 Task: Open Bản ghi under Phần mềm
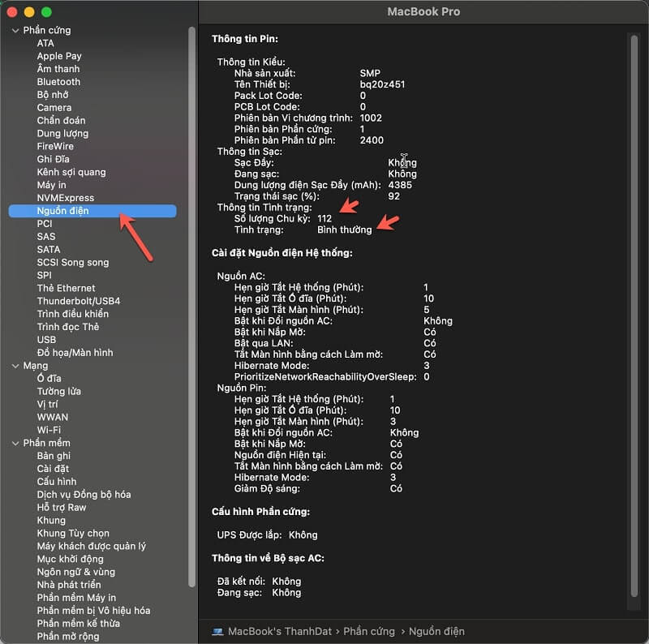point(54,456)
